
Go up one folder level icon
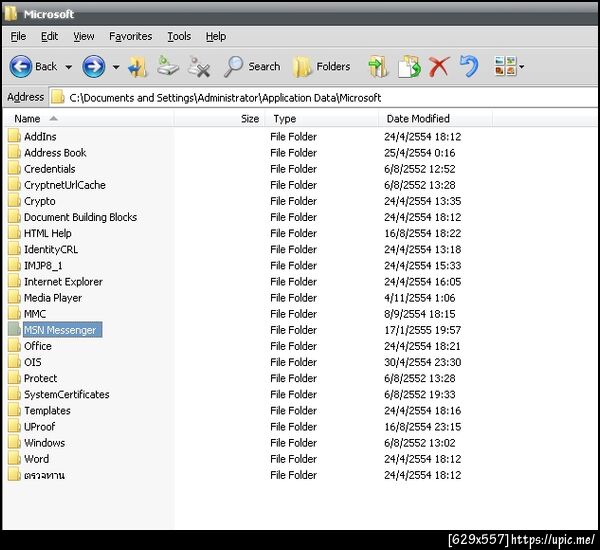tap(137, 67)
